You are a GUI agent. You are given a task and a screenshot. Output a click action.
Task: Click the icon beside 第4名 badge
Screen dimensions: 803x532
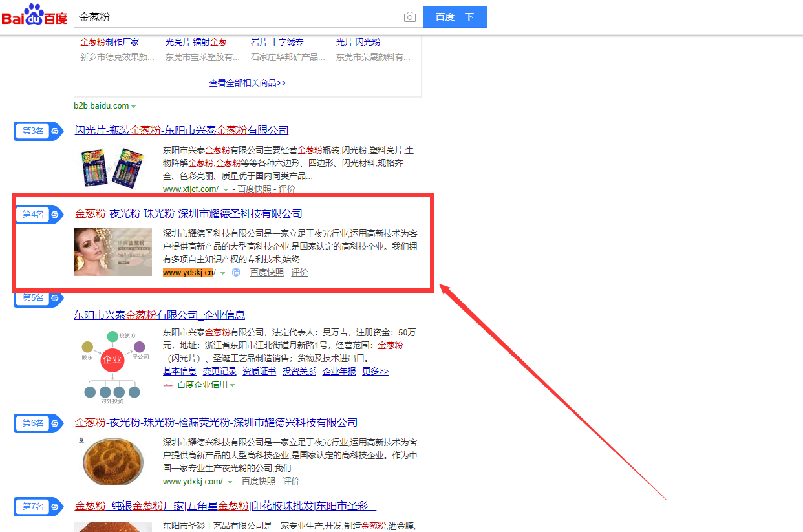[x=56, y=214]
